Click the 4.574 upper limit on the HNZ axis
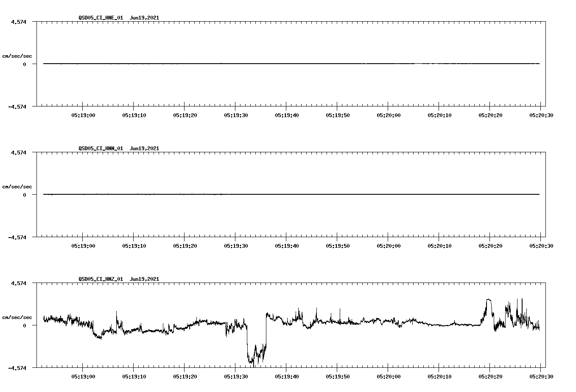 pyautogui.click(x=18, y=283)
